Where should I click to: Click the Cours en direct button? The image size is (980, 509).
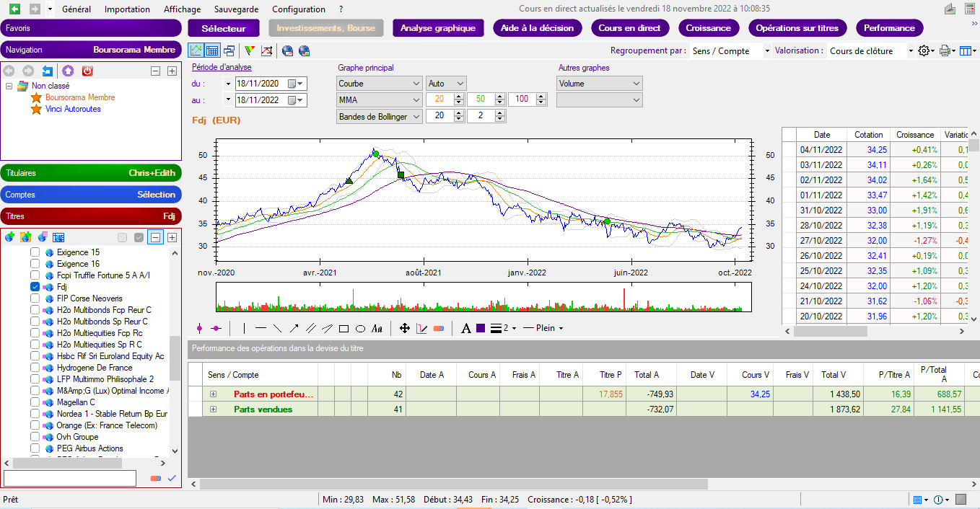pos(630,28)
